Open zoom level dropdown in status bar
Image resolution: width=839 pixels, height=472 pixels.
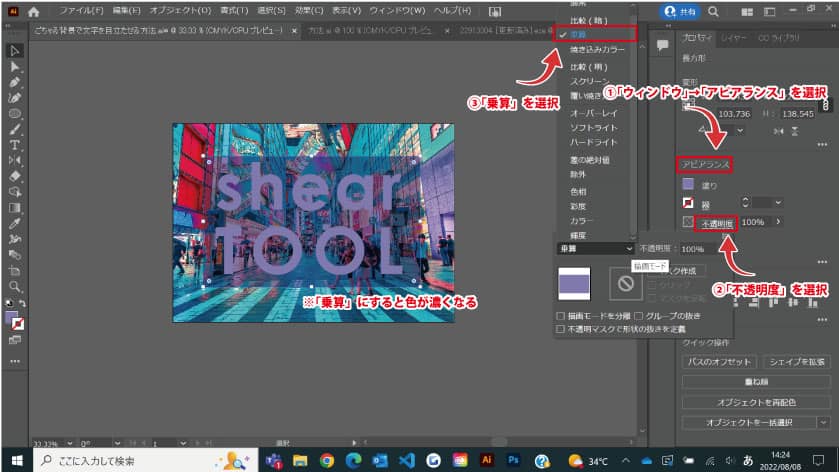70,444
